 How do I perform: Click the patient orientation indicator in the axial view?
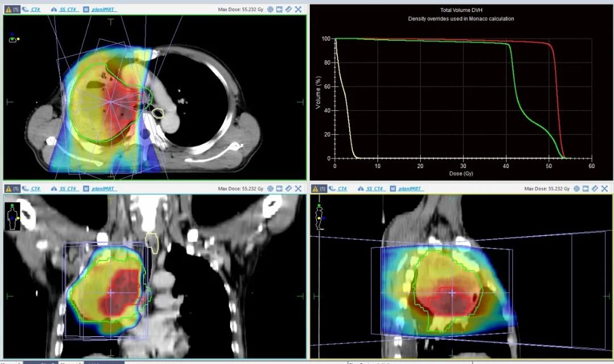(14, 38)
